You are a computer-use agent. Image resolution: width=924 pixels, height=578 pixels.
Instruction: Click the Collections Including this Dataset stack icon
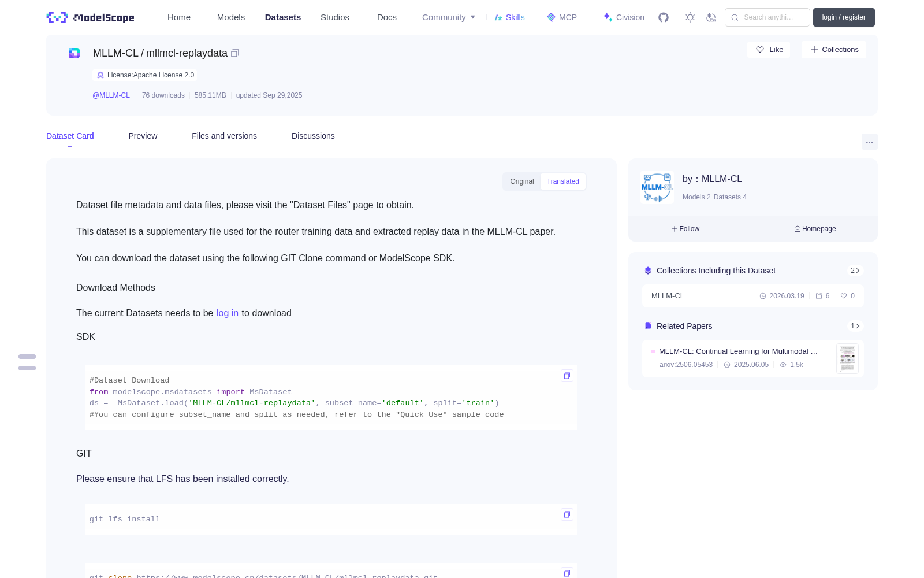[x=648, y=271]
